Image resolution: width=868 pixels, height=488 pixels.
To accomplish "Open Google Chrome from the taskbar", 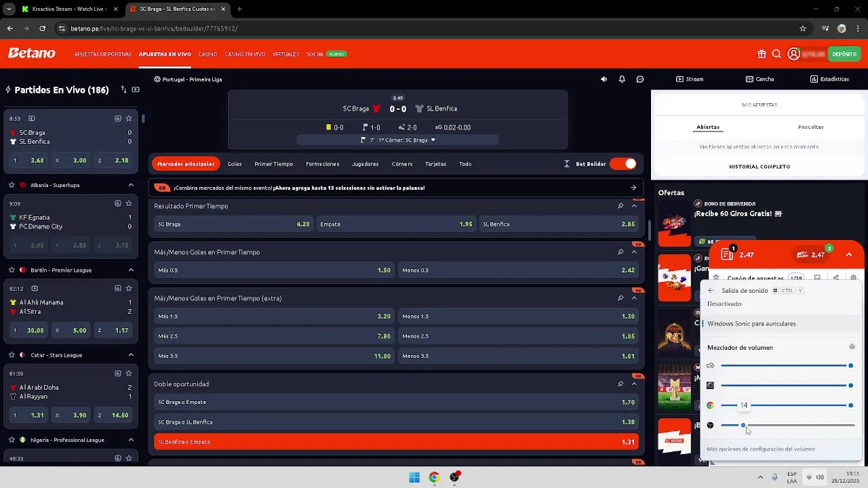I will click(434, 477).
